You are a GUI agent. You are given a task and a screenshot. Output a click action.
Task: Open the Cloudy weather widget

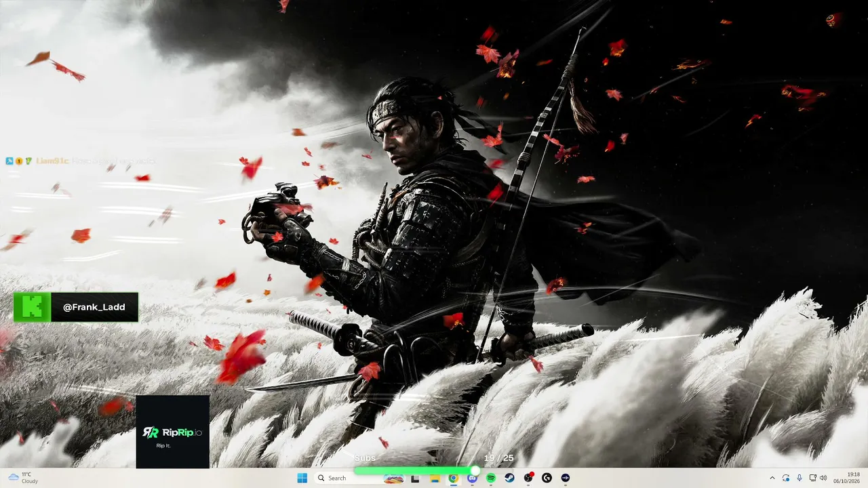(x=24, y=478)
